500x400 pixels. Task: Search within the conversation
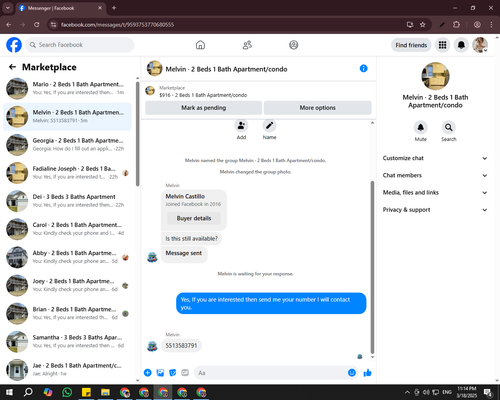point(449,127)
